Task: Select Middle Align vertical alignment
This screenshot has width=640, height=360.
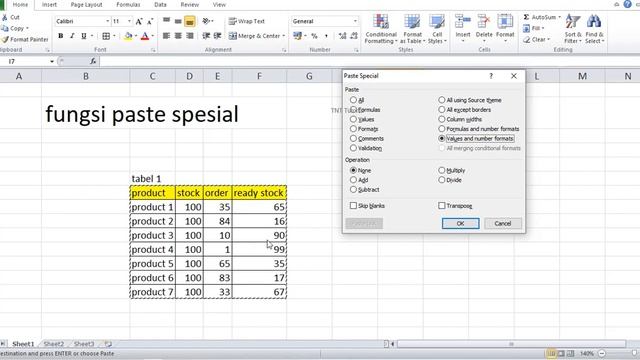Action: [178, 21]
